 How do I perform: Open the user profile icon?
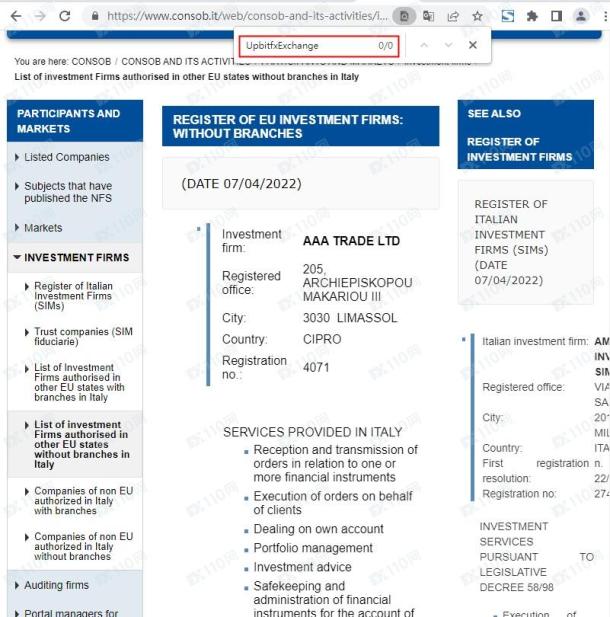pyautogui.click(x=581, y=16)
